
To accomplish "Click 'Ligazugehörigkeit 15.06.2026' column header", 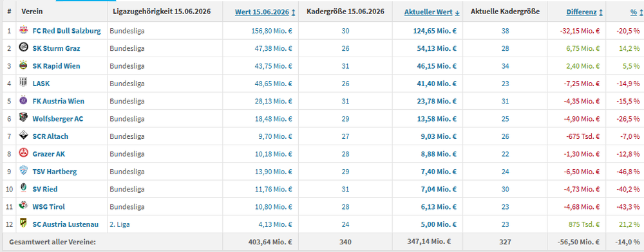I will click(162, 12).
